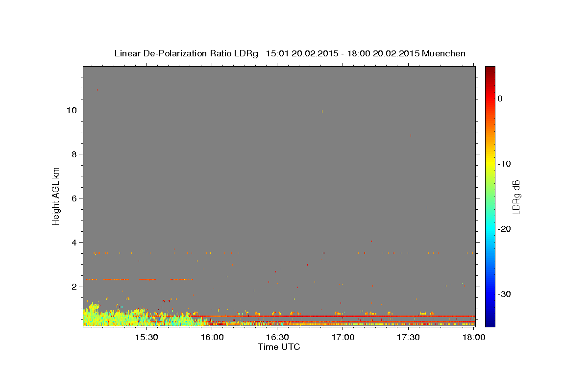588x392 pixels.
Task: Click the 15:30 time tick label
Action: click(147, 338)
